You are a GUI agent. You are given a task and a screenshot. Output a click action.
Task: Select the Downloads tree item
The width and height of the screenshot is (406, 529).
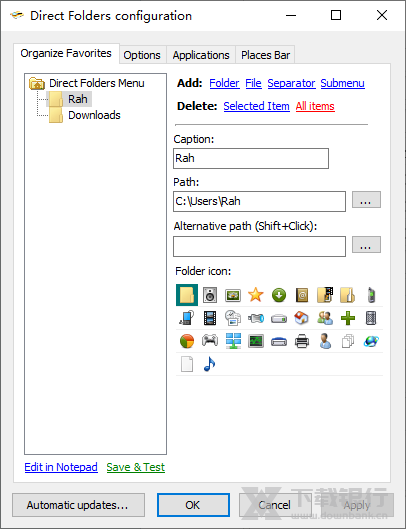tap(94, 115)
